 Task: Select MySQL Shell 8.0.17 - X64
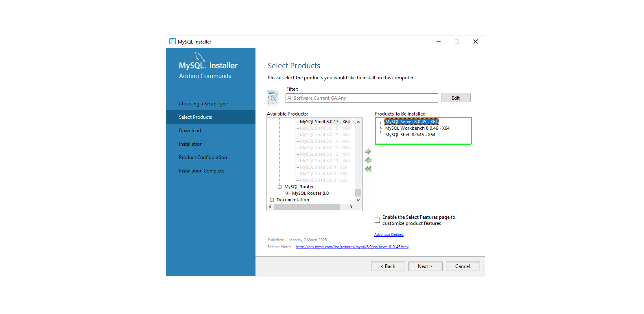[x=325, y=122]
